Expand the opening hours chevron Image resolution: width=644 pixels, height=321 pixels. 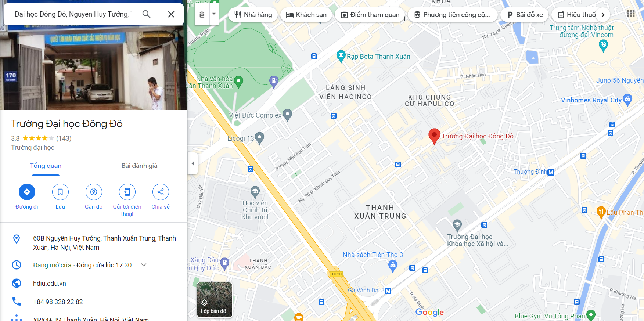click(x=144, y=265)
